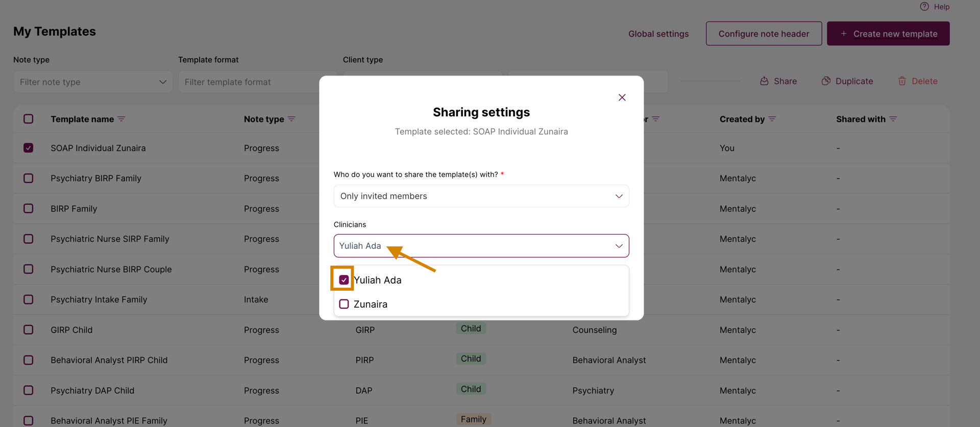Deselect the SOAP Individual Zunaira row checkbox
Screen dimensions: 980x427
tap(29, 148)
